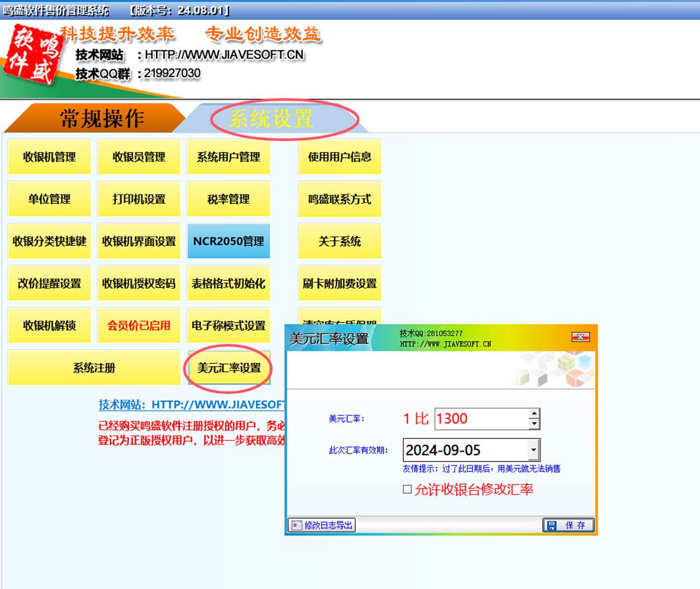700x589 pixels.
Task: Click the save disk icon in dialog
Action: [x=552, y=525]
